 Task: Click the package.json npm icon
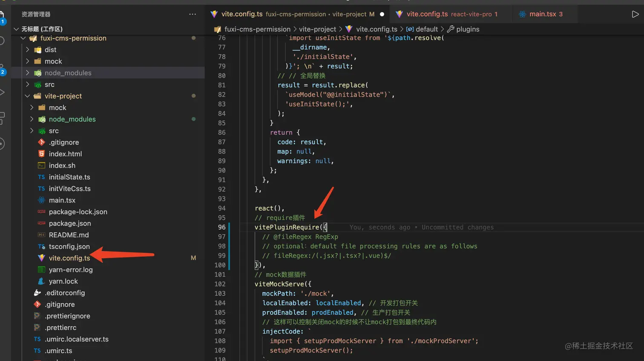click(41, 223)
